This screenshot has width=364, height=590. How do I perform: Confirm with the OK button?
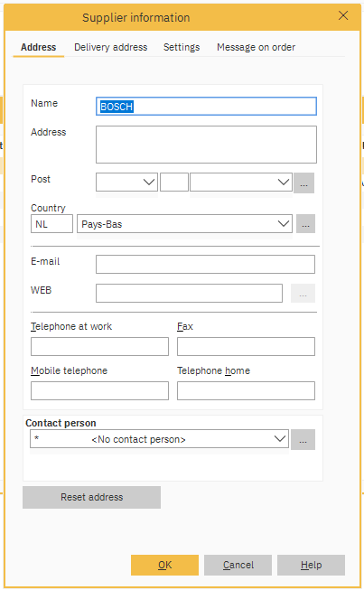point(164,565)
